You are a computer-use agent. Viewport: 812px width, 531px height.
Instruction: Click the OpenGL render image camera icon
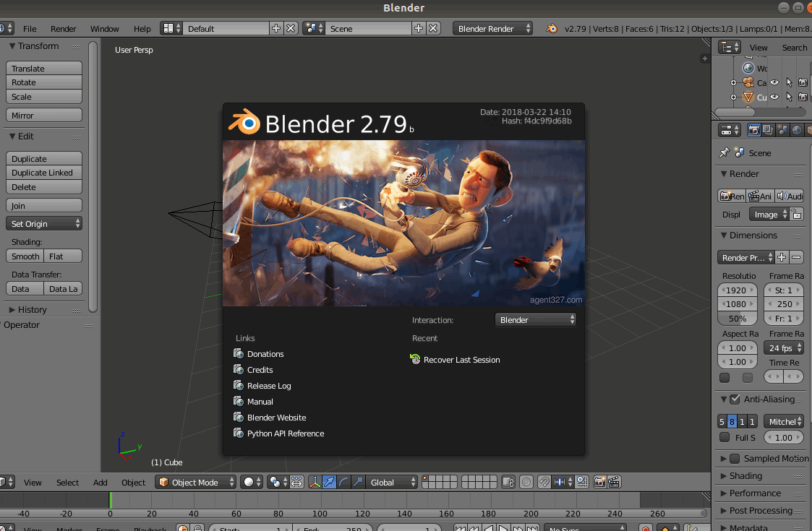pyautogui.click(x=599, y=482)
